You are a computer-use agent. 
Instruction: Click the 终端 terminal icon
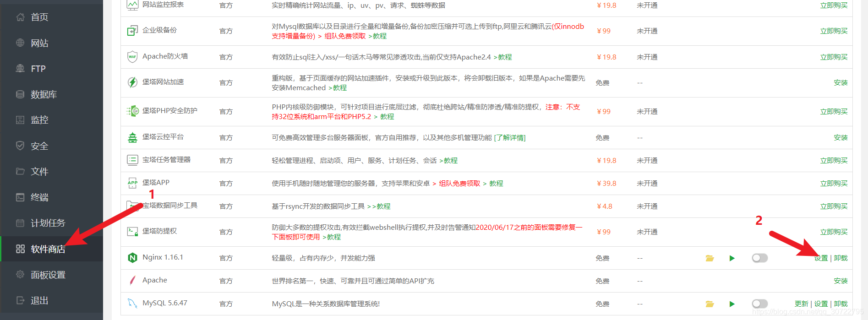[20, 197]
